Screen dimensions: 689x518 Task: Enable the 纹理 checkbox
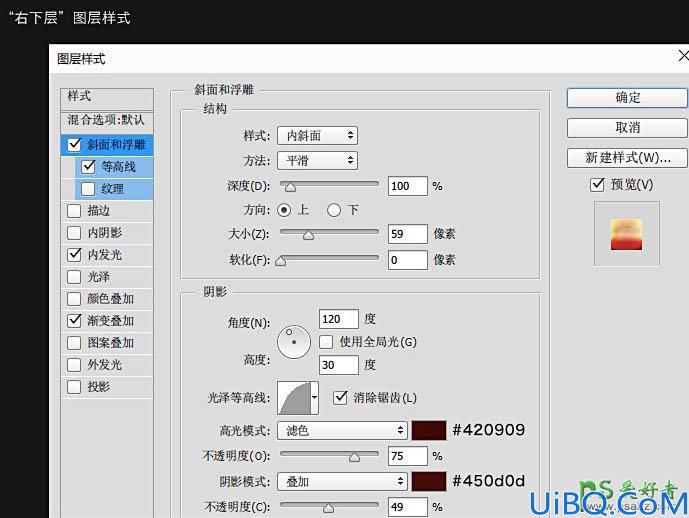(x=88, y=189)
